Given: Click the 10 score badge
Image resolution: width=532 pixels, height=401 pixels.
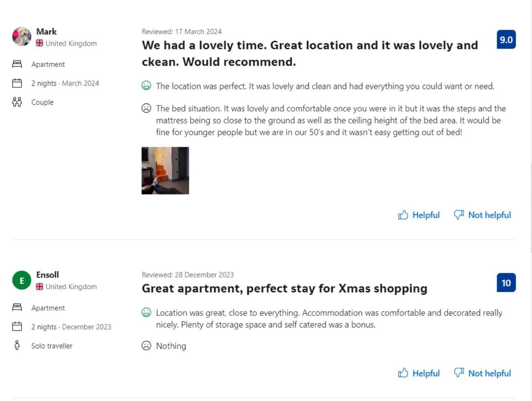Looking at the screenshot, I should coord(506,283).
